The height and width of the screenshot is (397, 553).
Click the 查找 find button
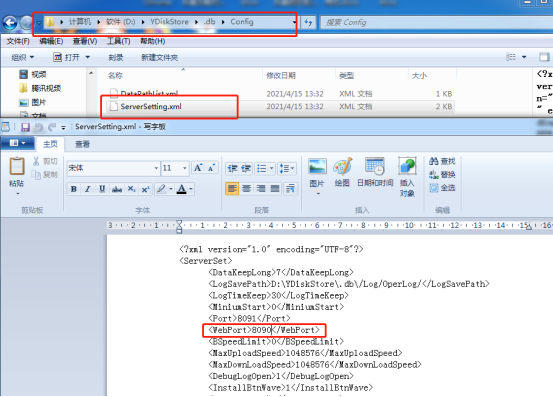(442, 161)
